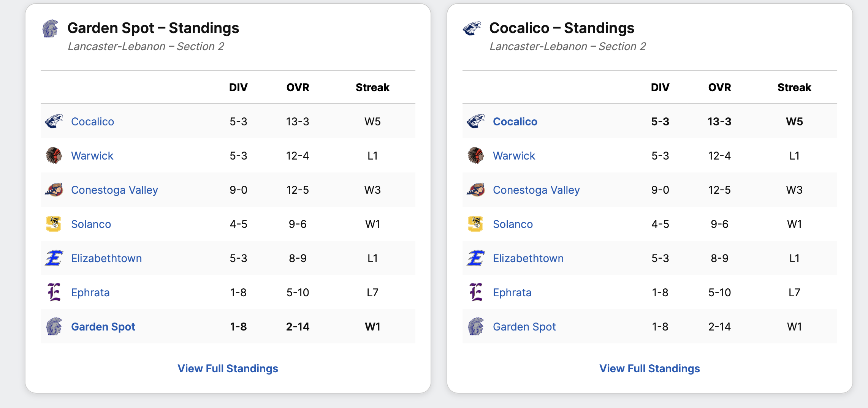Image resolution: width=868 pixels, height=408 pixels.
Task: Click Conestoga Valley logo in Cocalico standings table
Action: 476,190
